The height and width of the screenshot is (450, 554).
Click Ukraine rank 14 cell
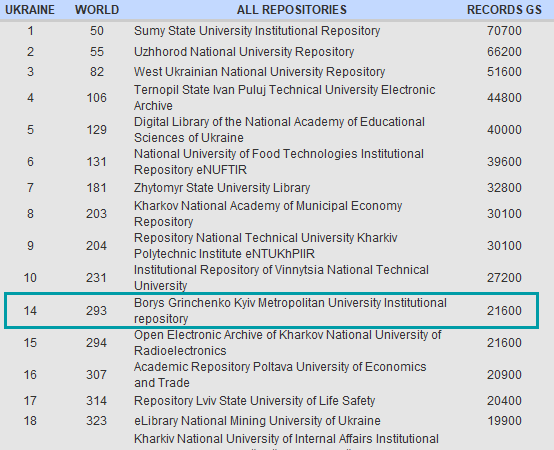tap(30, 311)
